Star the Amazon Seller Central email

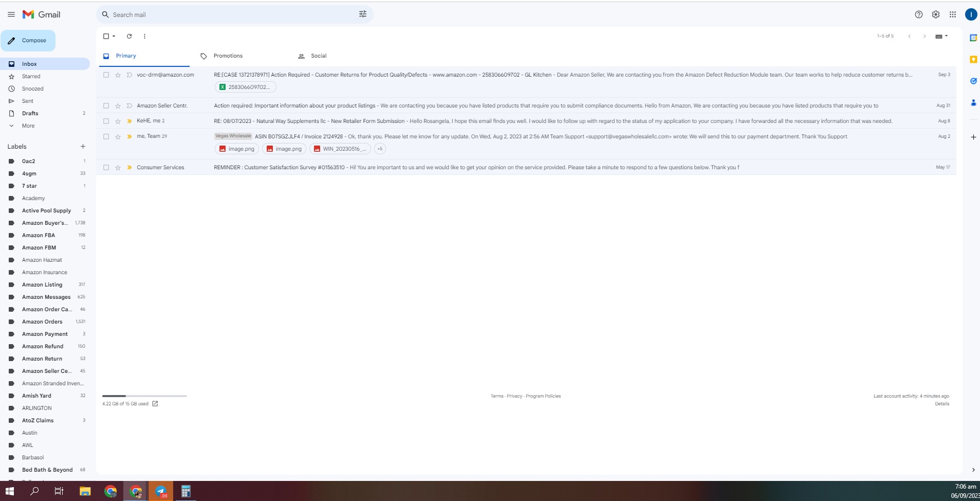click(118, 106)
